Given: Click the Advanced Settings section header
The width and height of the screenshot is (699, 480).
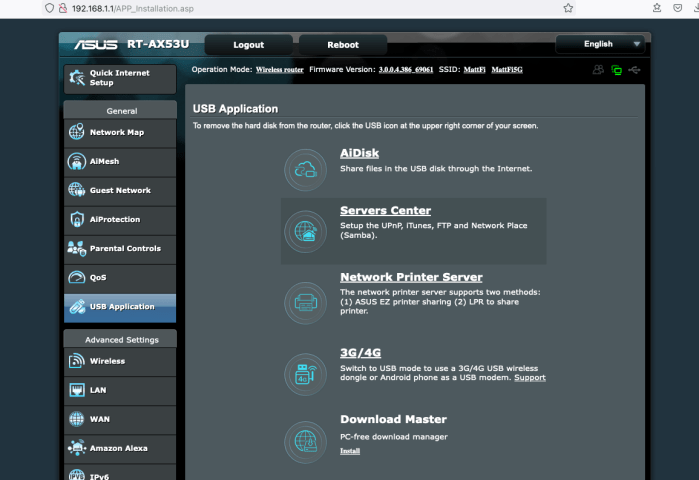Looking at the screenshot, I should pyautogui.click(x=121, y=340).
